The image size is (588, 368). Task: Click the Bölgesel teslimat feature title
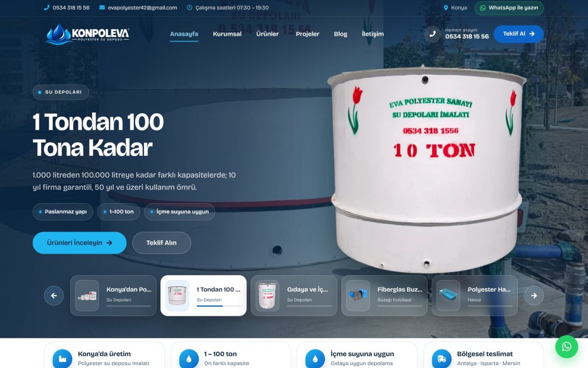[x=485, y=354]
